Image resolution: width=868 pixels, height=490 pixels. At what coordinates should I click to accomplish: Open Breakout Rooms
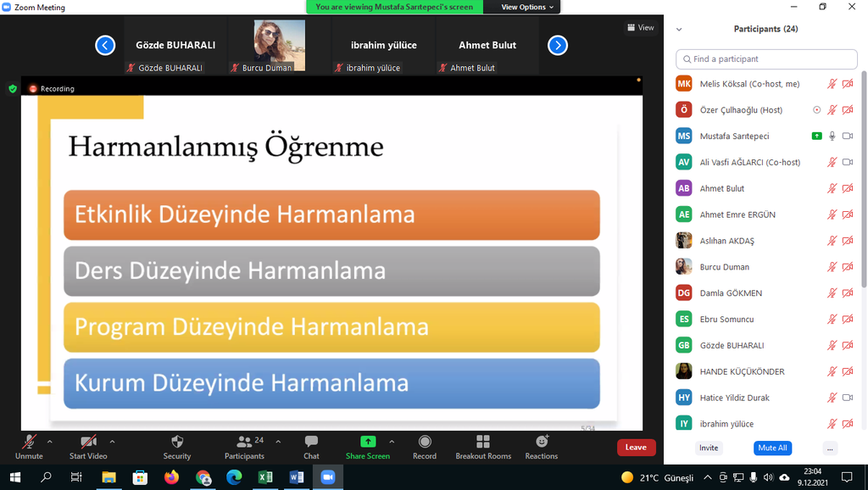(483, 443)
